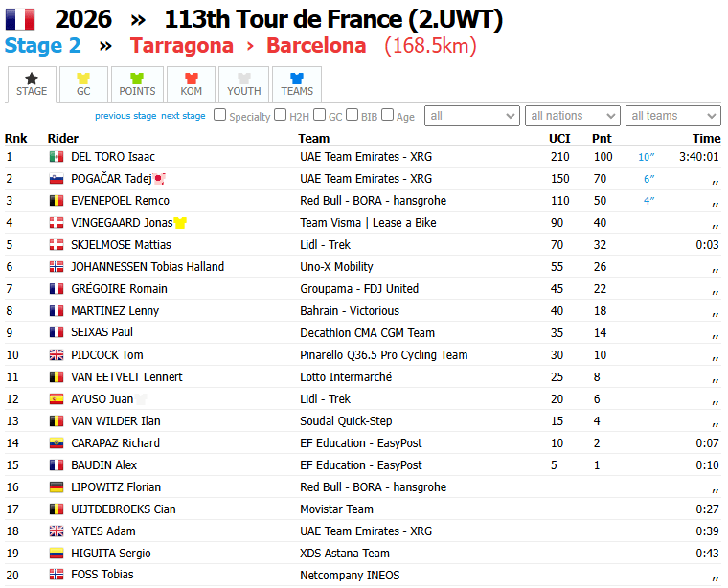Click the yellow jersey icon next to VINGEGAARD
This screenshot has height=588, width=728.
click(180, 223)
